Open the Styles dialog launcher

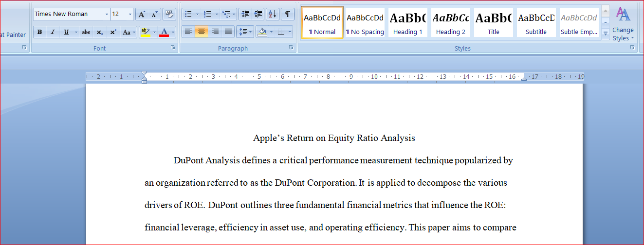coord(632,48)
